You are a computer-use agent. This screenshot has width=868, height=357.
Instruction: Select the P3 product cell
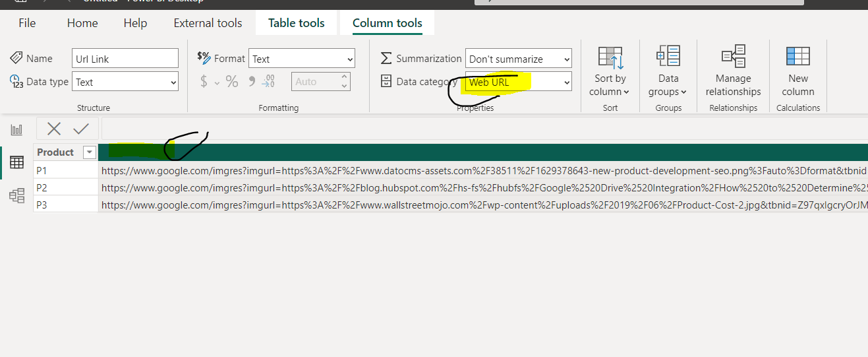pyautogui.click(x=65, y=205)
